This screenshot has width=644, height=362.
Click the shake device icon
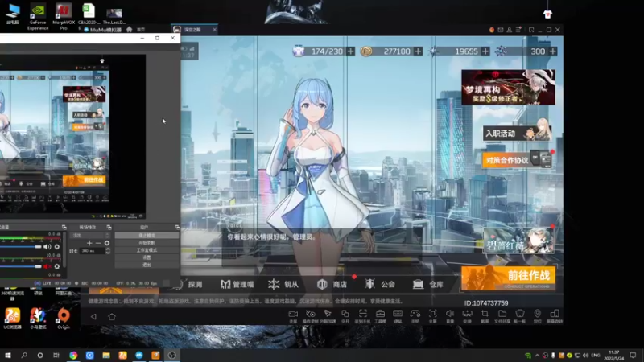(520, 314)
